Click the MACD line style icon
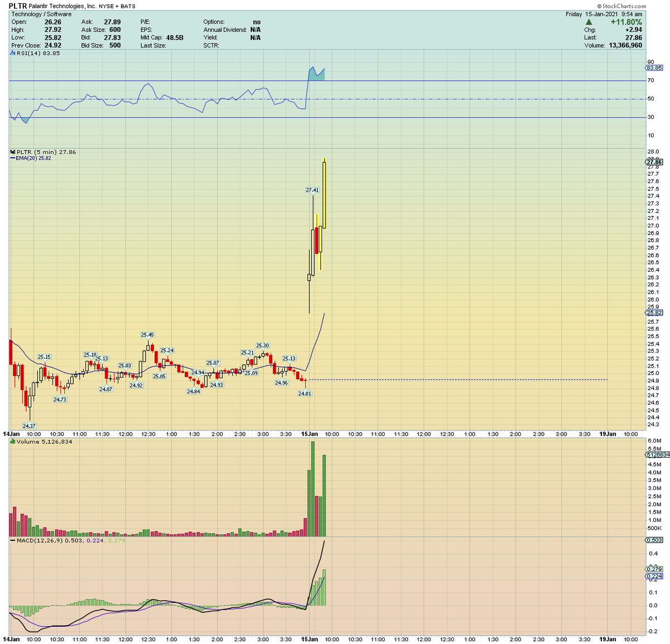670x644 pixels. pyautogui.click(x=12, y=540)
